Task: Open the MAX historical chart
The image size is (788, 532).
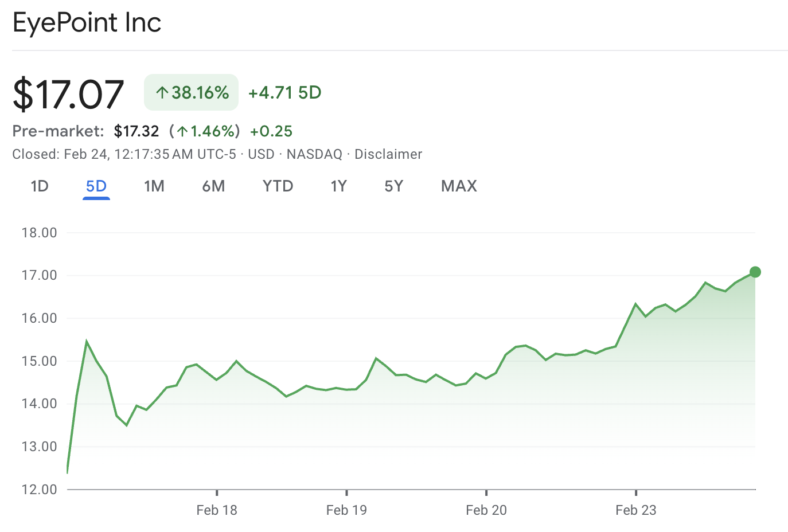Action: pyautogui.click(x=458, y=186)
